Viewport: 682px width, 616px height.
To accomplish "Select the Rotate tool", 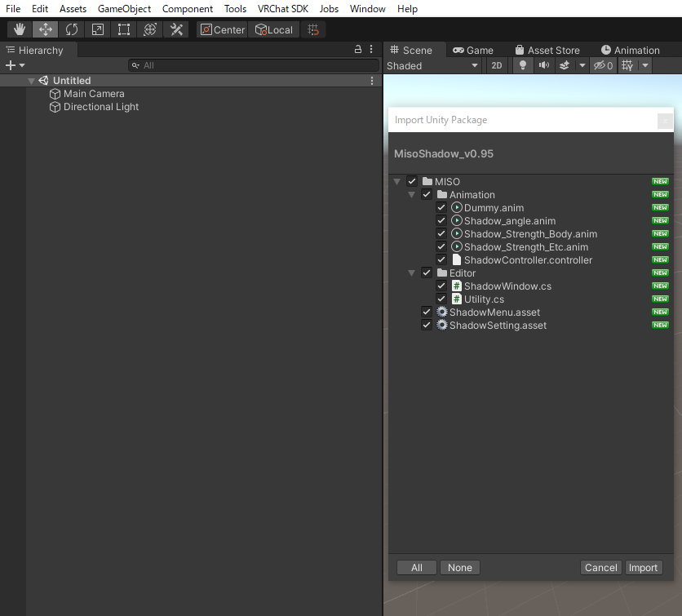I will point(72,29).
